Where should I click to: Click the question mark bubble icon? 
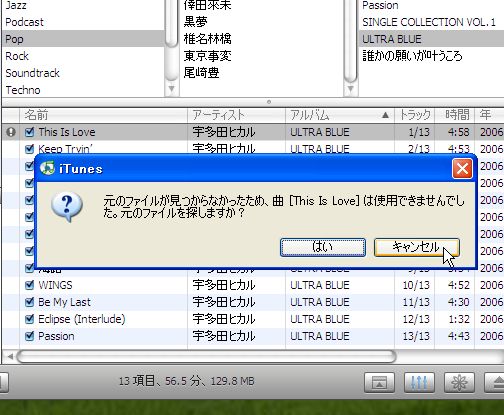pyautogui.click(x=67, y=207)
